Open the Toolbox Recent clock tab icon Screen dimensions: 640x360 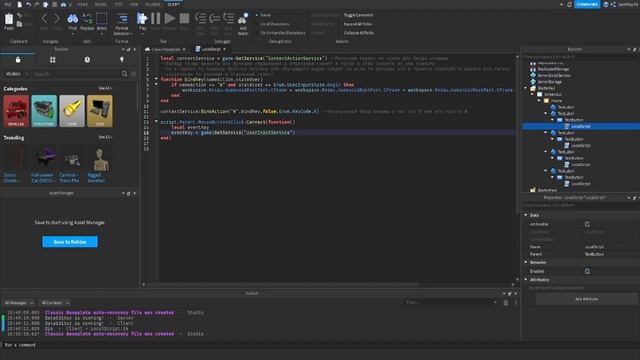pos(87,60)
